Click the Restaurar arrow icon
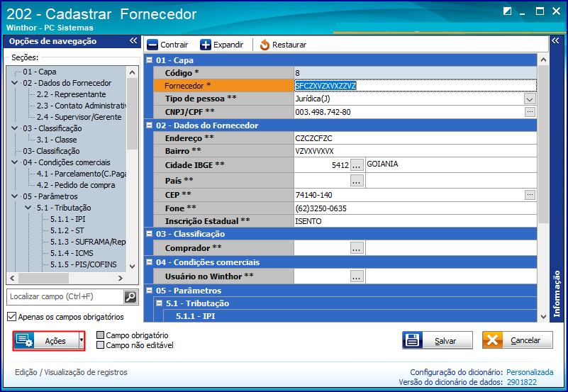Viewport: 568px width, 392px height. pos(264,45)
